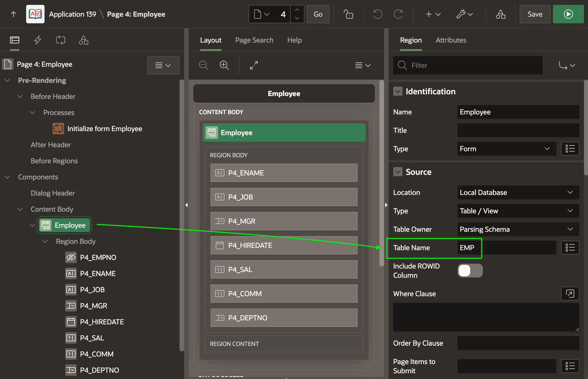Collapse the Source section
588x379 pixels.
398,172
